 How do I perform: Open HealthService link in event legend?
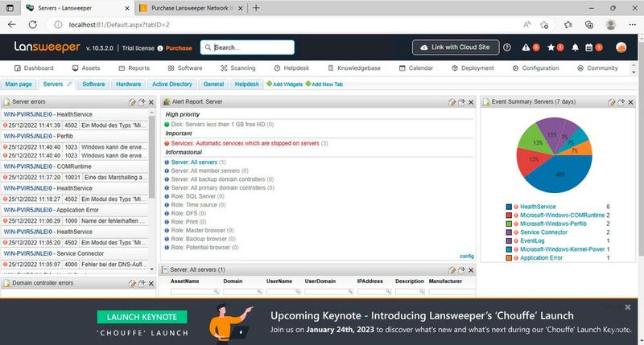[x=538, y=207]
